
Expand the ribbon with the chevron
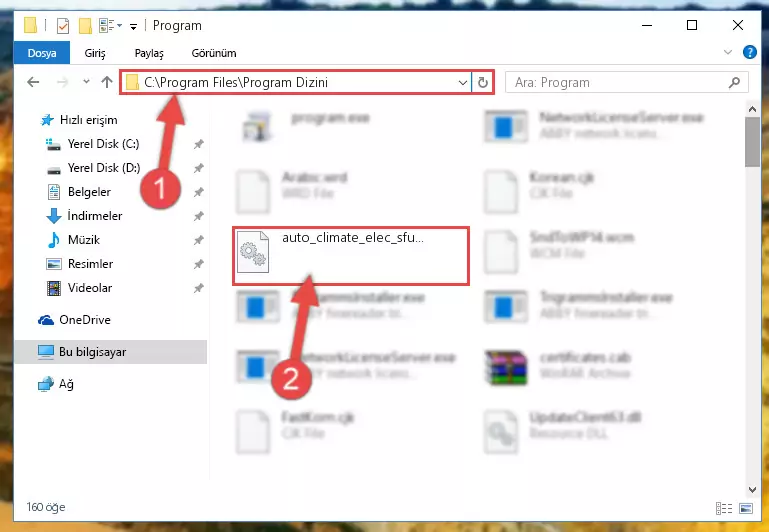[x=728, y=52]
